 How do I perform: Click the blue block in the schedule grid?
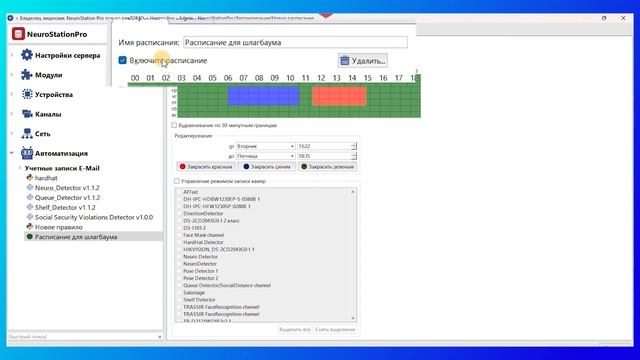point(263,96)
